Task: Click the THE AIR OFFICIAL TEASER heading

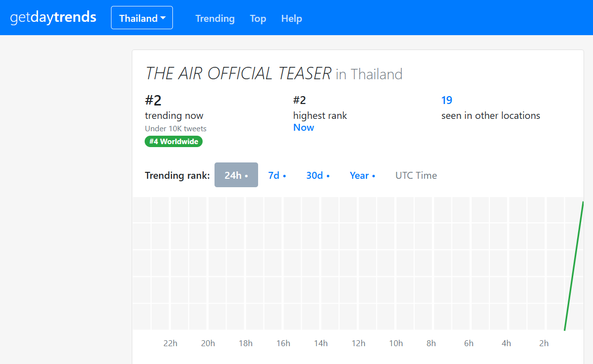Action: coord(238,74)
